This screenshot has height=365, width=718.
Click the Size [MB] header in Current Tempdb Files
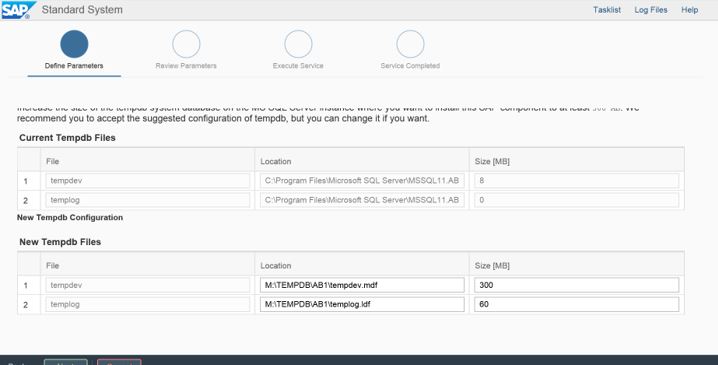pos(492,161)
